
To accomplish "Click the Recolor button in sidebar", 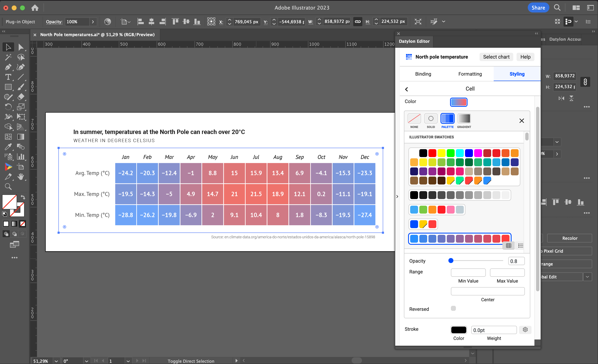I will 570,238.
